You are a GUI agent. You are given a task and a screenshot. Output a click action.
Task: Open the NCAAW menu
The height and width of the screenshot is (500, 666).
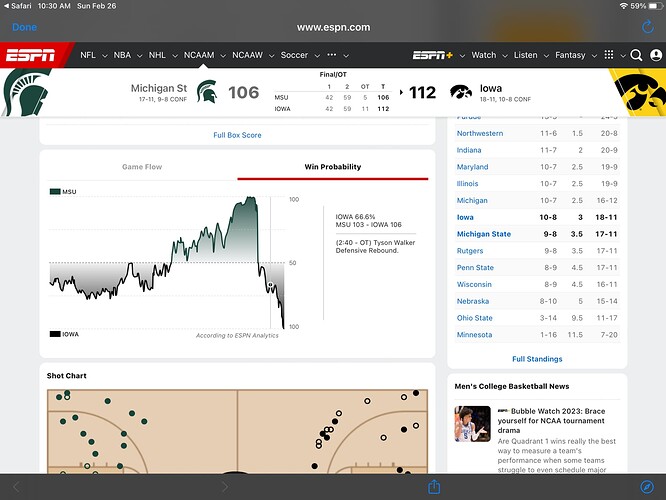247,55
